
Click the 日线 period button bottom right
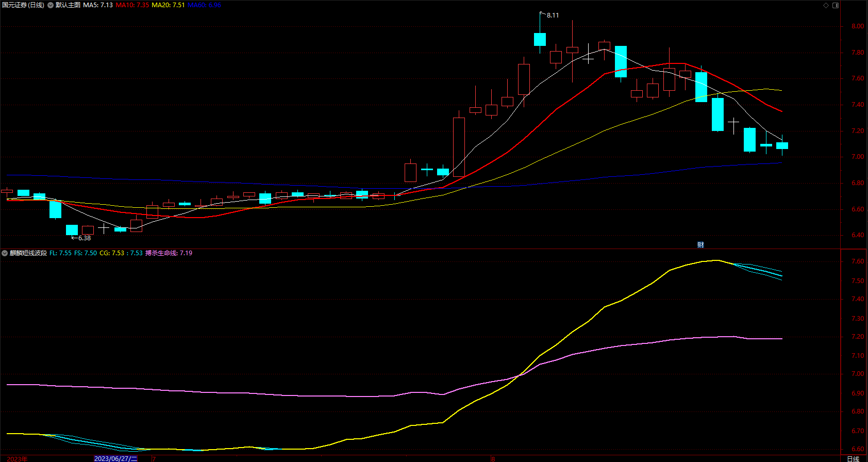(x=853, y=458)
